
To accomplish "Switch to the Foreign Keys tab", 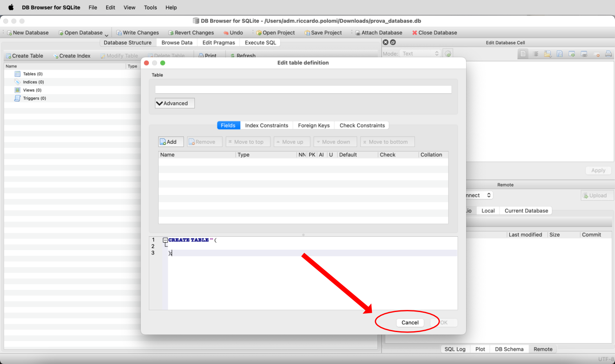I will tap(314, 125).
